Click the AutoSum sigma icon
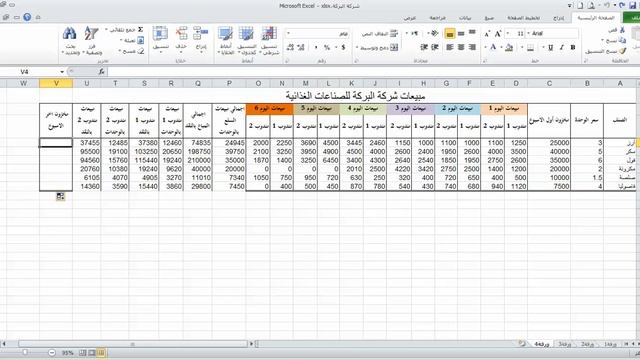 (140, 30)
